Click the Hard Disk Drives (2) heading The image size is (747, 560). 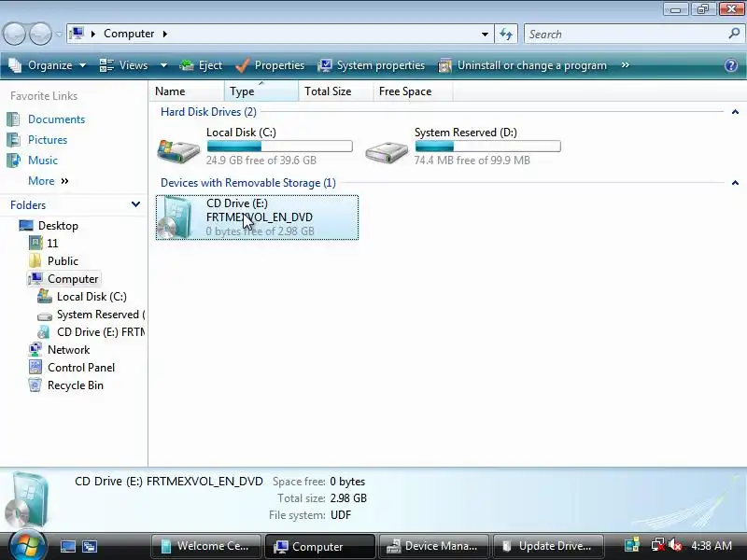click(x=208, y=112)
